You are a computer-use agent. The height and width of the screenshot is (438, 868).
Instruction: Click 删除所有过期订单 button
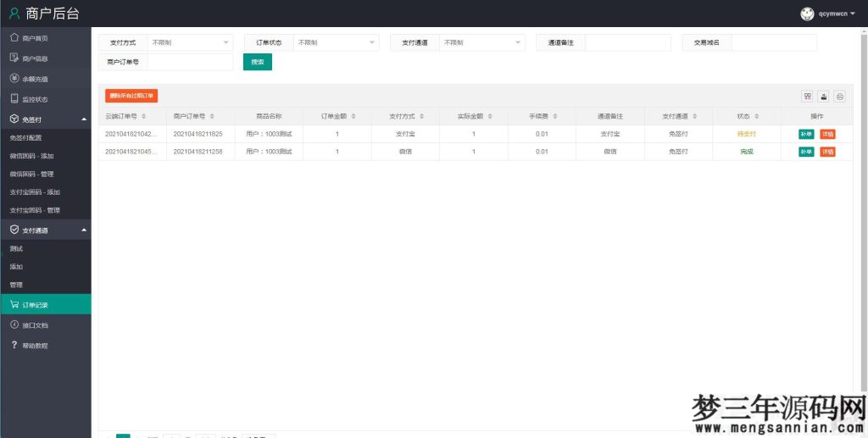click(x=131, y=96)
